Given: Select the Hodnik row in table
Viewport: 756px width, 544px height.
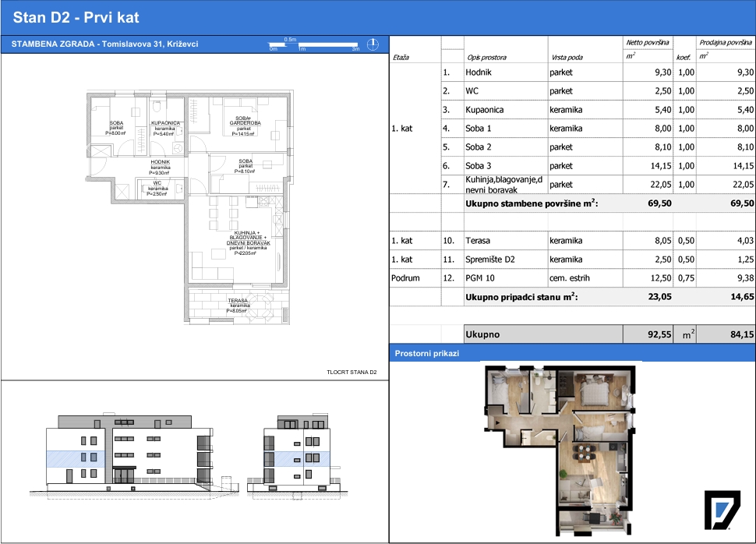Looking at the screenshot, I should 572,72.
